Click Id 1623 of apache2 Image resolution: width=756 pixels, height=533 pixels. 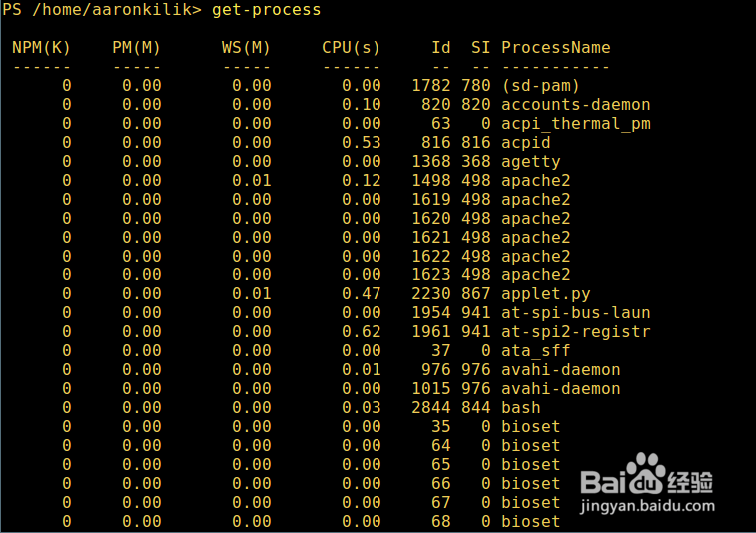pos(431,275)
